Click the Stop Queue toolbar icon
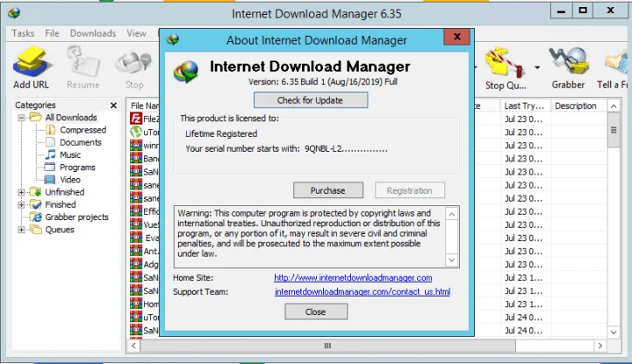Screen dimensions: 632x364 pos(506,68)
